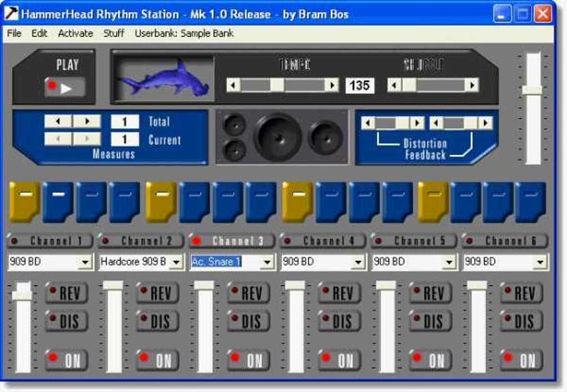The width and height of the screenshot is (567, 392).
Task: Decrease feedback using its left arrow
Action: pos(436,123)
